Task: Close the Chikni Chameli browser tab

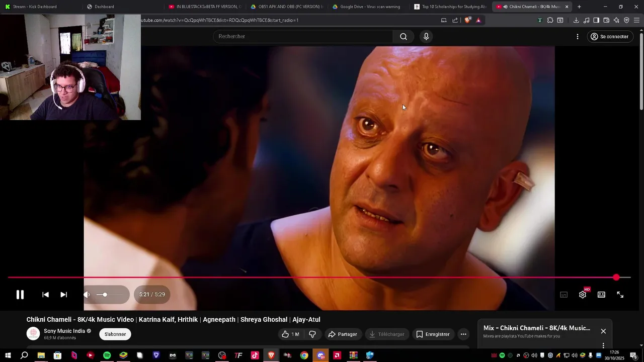Action: [x=567, y=7]
